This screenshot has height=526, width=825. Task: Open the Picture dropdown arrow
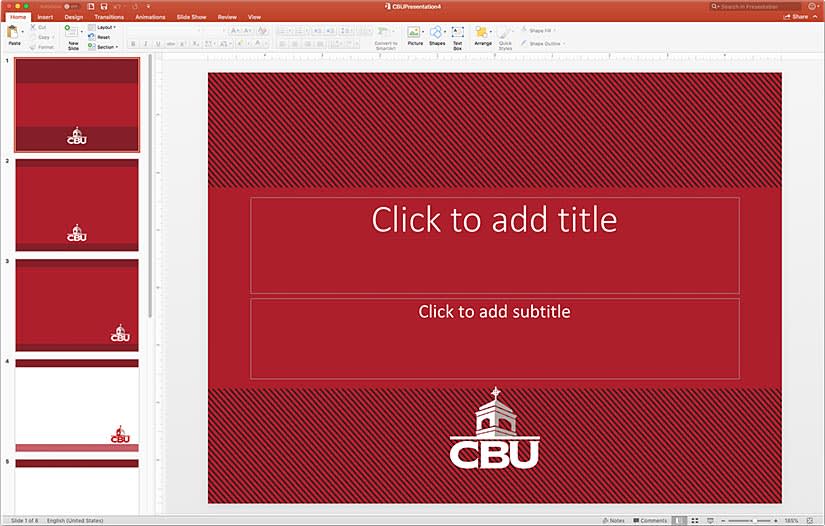[423, 32]
